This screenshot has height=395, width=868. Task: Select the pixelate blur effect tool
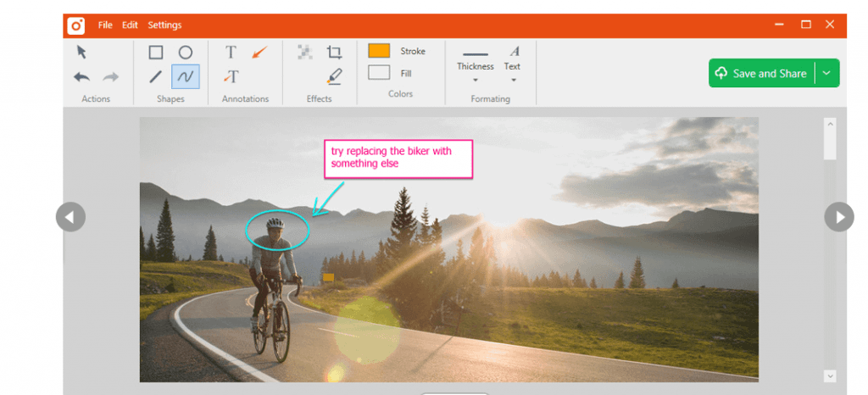(x=305, y=52)
